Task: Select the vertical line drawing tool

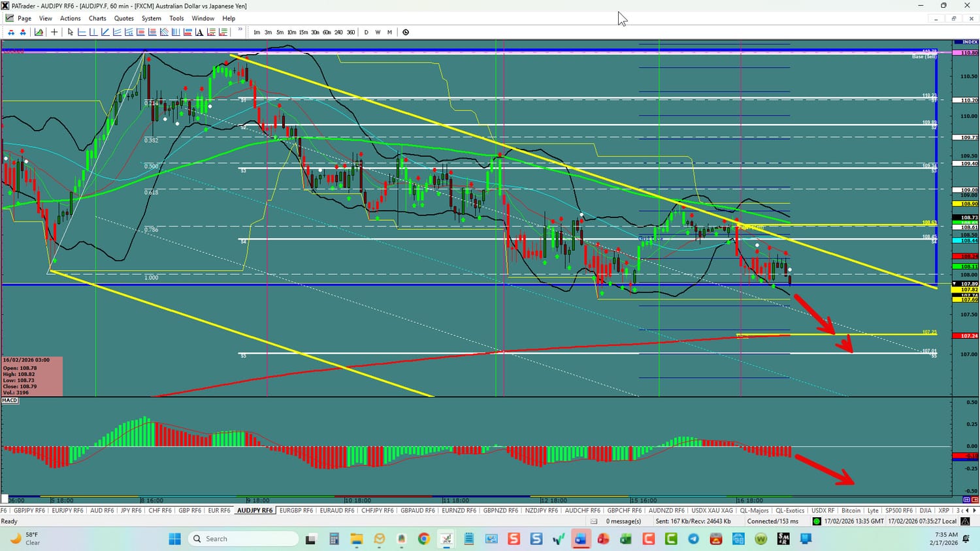Action: pyautogui.click(x=93, y=32)
